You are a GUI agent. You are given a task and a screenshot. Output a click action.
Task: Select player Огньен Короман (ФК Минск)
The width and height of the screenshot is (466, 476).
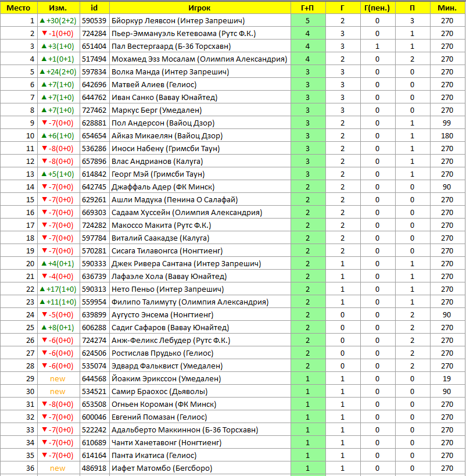[164, 404]
